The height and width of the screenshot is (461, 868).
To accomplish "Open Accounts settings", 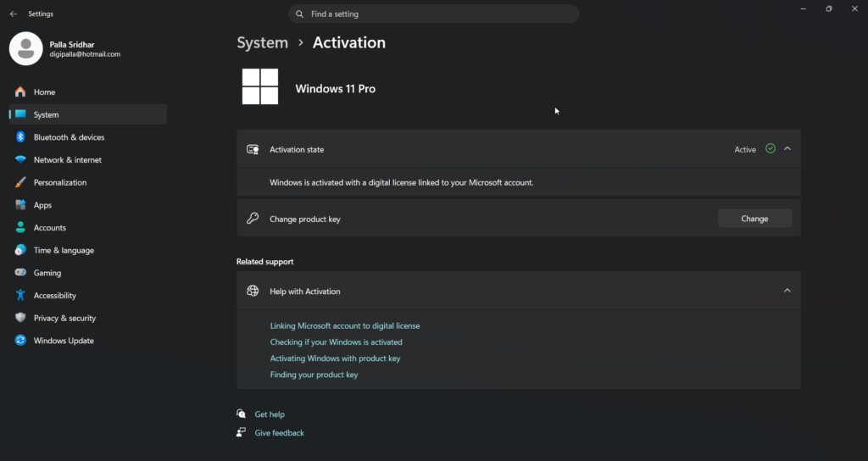I will [88, 227].
